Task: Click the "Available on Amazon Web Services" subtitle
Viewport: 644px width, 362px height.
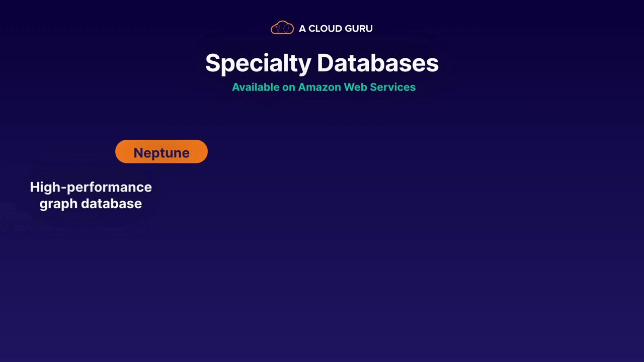Action: click(324, 87)
